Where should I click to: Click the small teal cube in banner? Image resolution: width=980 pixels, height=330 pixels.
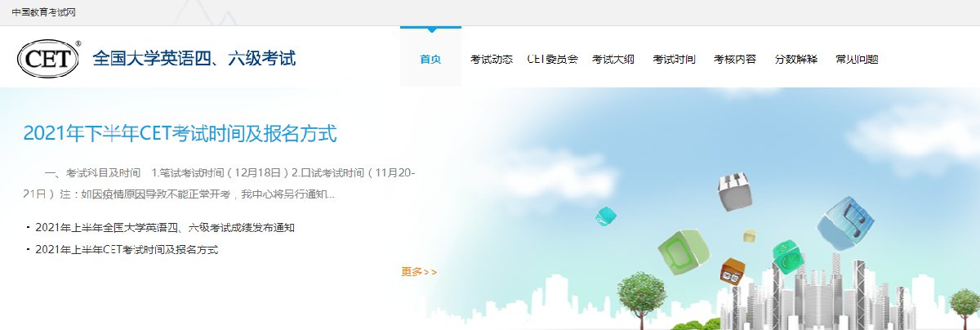click(x=605, y=216)
